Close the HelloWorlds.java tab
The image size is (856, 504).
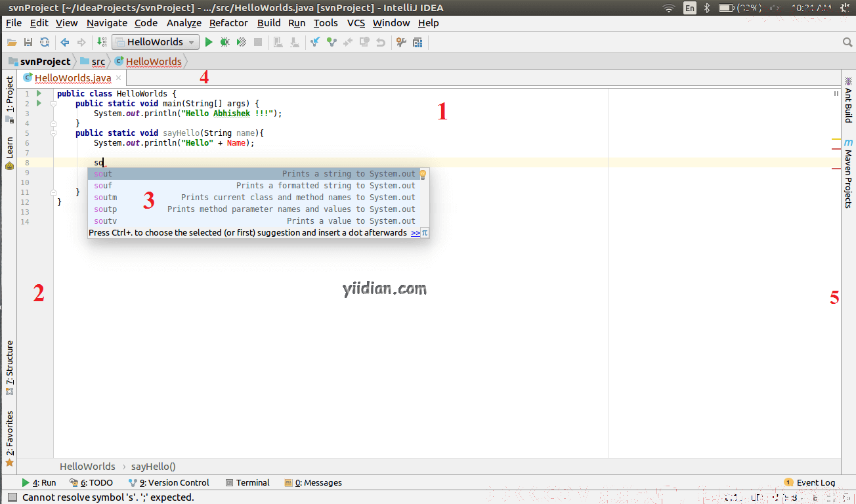[x=118, y=77]
